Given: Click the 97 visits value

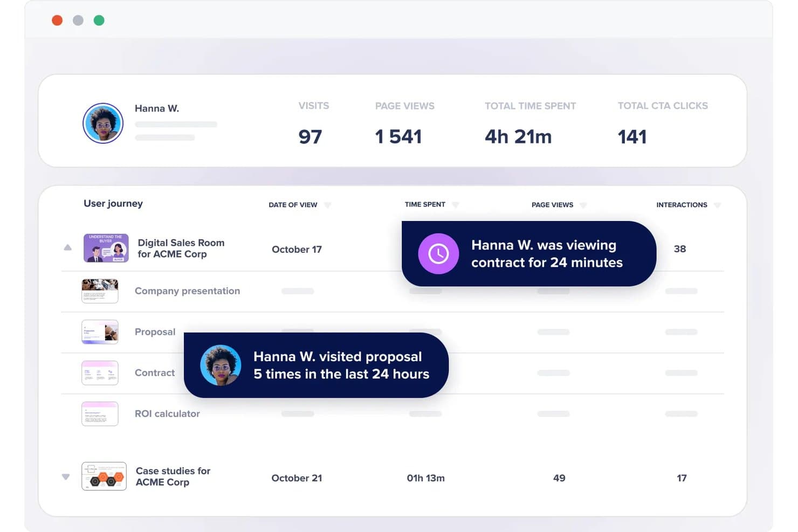Looking at the screenshot, I should point(310,137).
